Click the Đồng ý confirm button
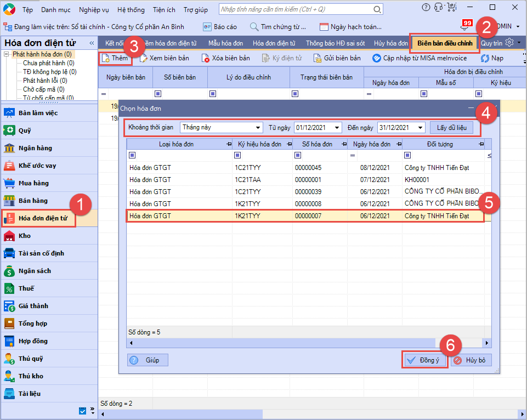527x420 pixels. [x=424, y=360]
